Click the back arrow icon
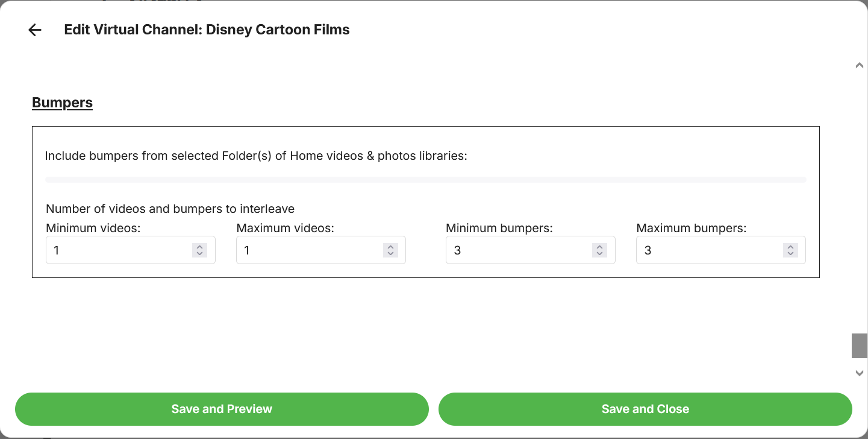 [35, 30]
